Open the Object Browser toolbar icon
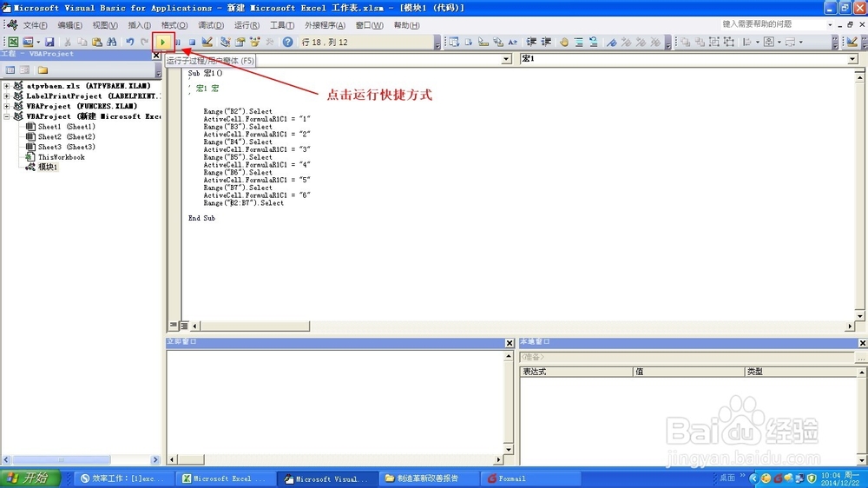This screenshot has height=488, width=868. 254,42
